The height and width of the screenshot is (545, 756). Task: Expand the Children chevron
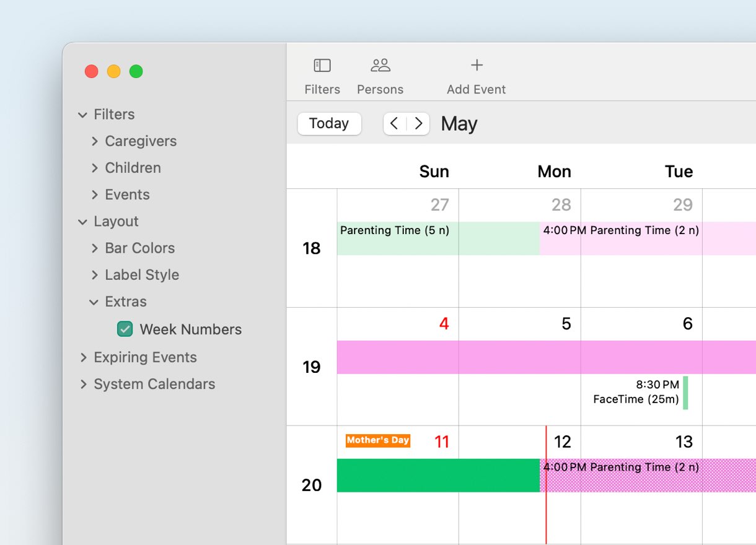[95, 168]
